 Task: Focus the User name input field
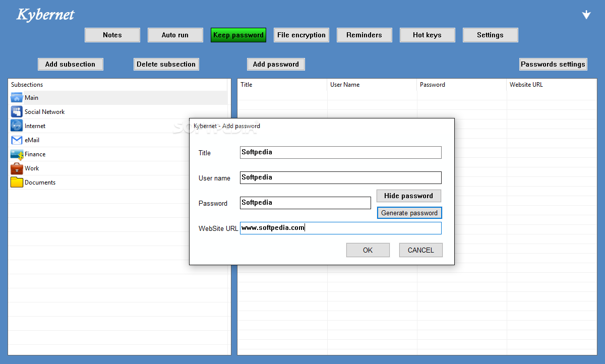tap(341, 177)
